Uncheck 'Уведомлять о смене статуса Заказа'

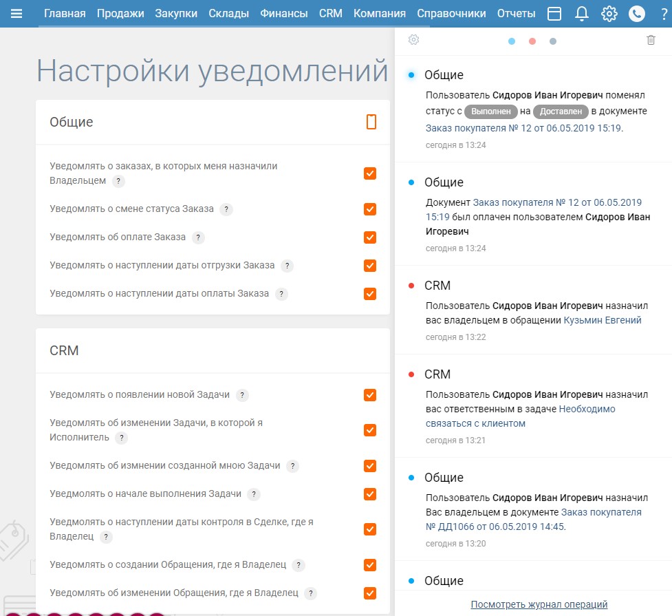tap(370, 209)
